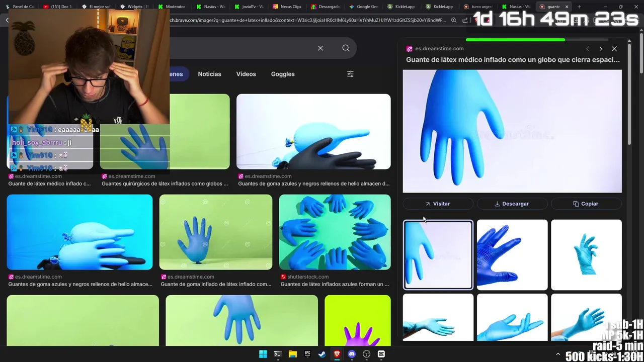
Task: Switch to the turno argentina browser tab
Action: click(478, 7)
